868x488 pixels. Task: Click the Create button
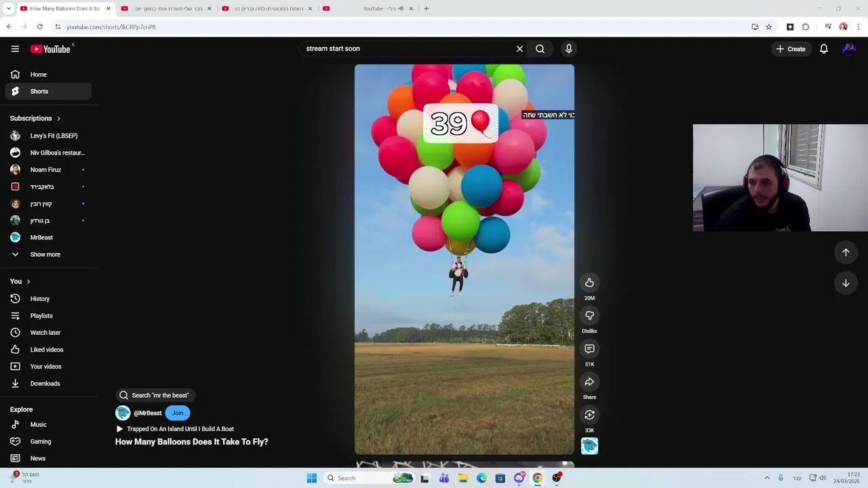[x=791, y=49]
